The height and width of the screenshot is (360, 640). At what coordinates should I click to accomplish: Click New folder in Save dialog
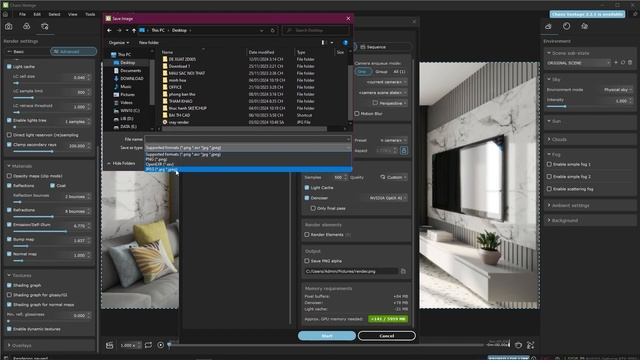149,42
